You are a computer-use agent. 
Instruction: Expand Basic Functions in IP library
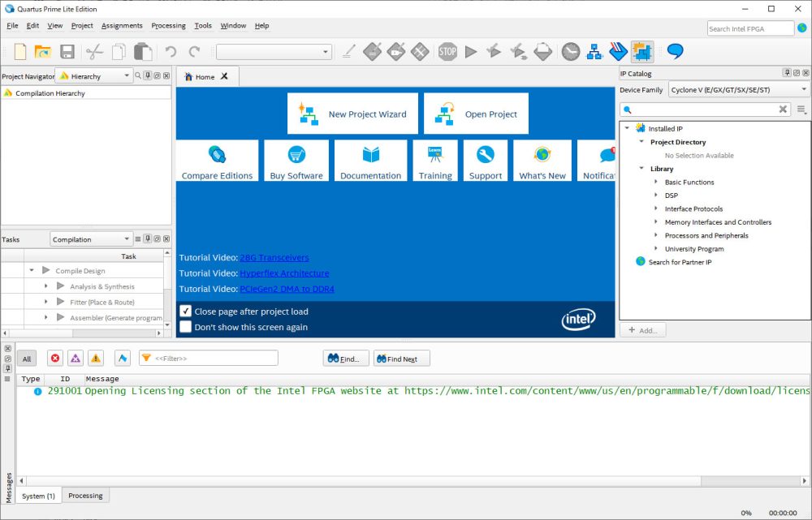(656, 183)
